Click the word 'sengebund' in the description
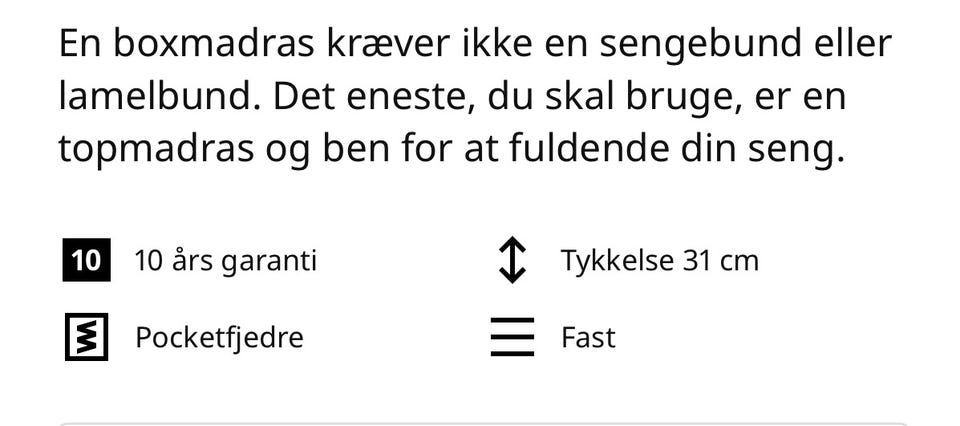 (700, 45)
